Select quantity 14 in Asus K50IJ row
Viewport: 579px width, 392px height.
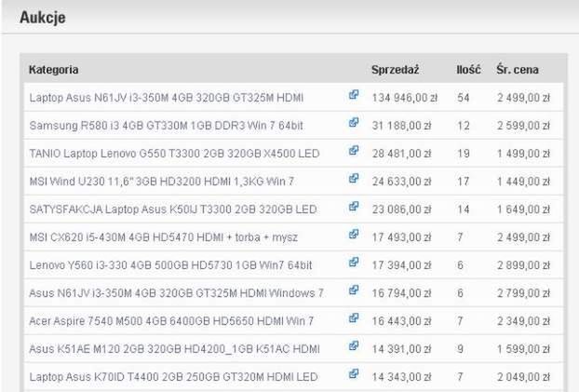point(464,210)
